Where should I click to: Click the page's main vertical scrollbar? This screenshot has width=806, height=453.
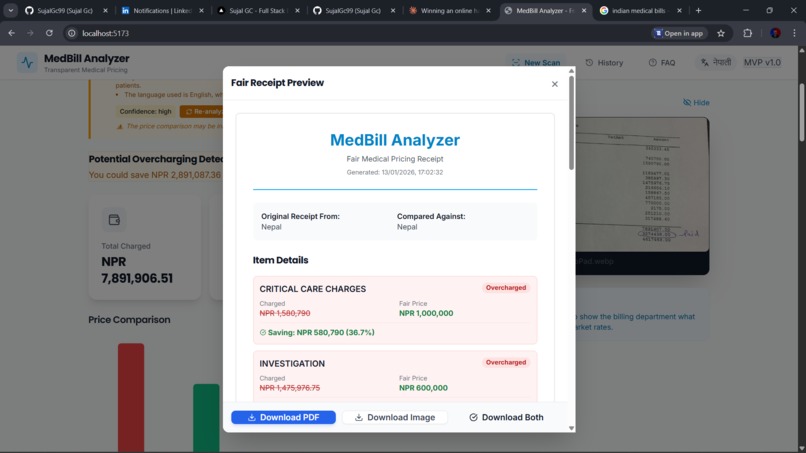[x=801, y=112]
